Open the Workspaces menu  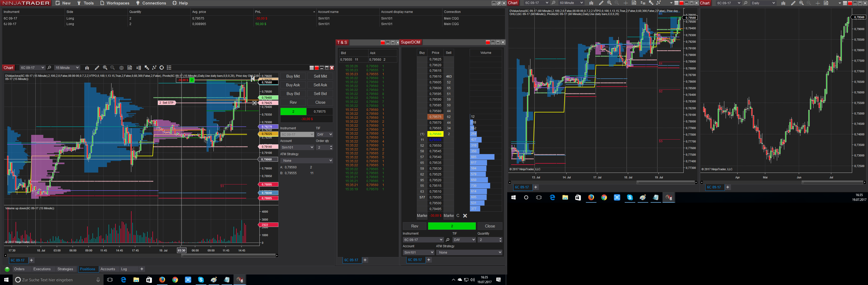tap(115, 3)
